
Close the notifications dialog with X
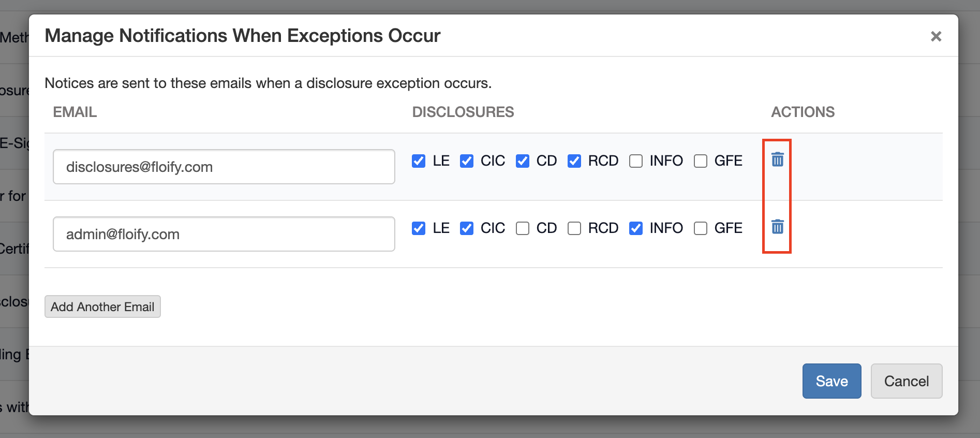936,36
